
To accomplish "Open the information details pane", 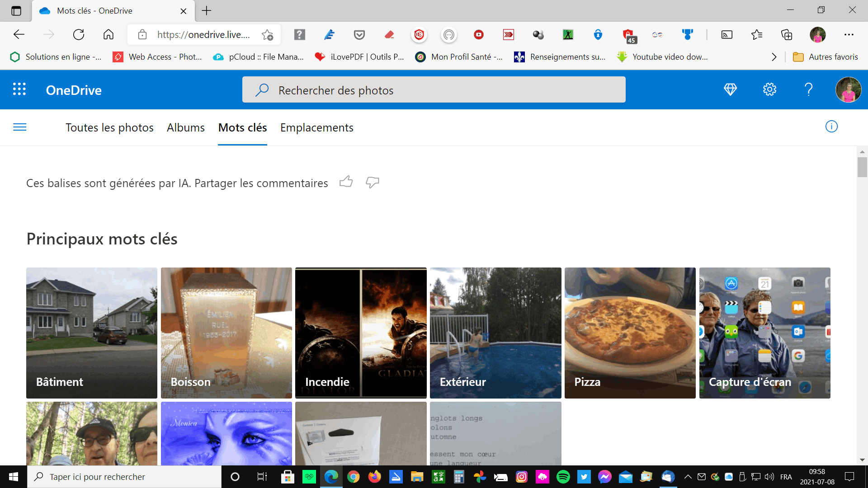I will (x=831, y=127).
